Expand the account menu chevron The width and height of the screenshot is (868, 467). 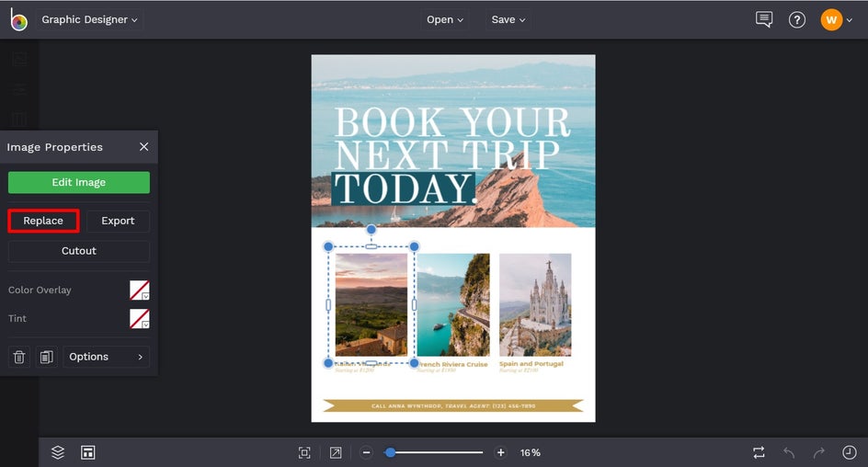click(x=850, y=20)
